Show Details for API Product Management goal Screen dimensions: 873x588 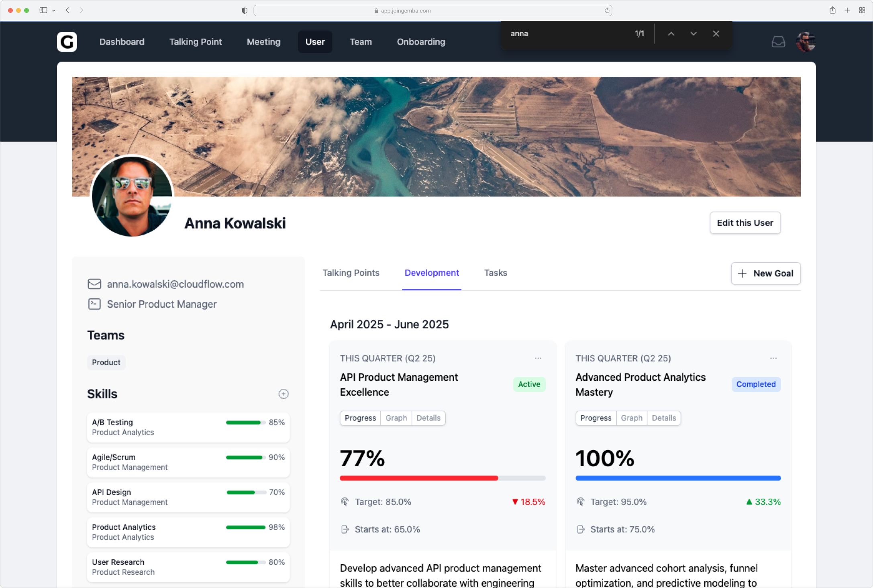[x=428, y=418]
